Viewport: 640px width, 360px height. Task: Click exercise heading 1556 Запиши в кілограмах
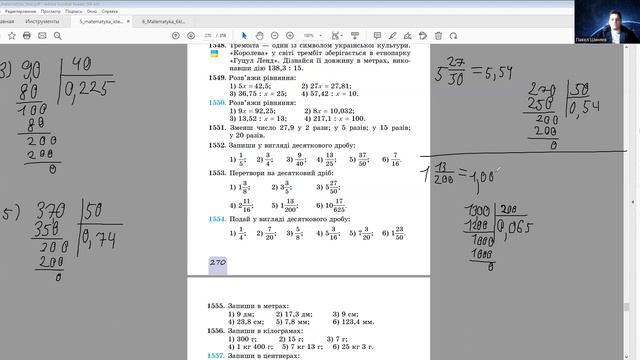[x=256, y=331]
